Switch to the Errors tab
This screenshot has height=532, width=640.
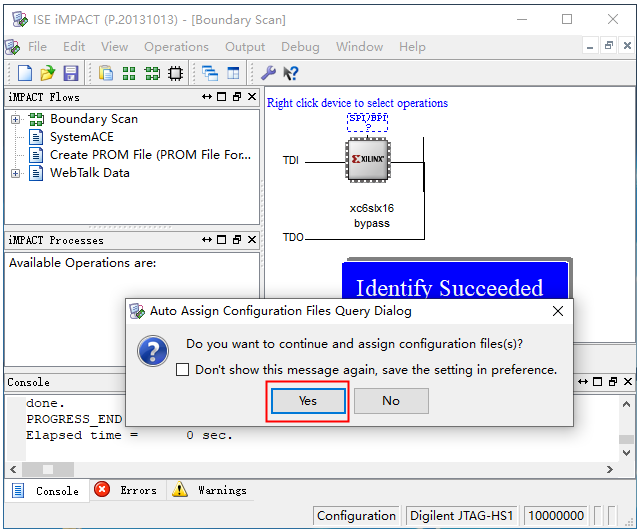(126, 490)
